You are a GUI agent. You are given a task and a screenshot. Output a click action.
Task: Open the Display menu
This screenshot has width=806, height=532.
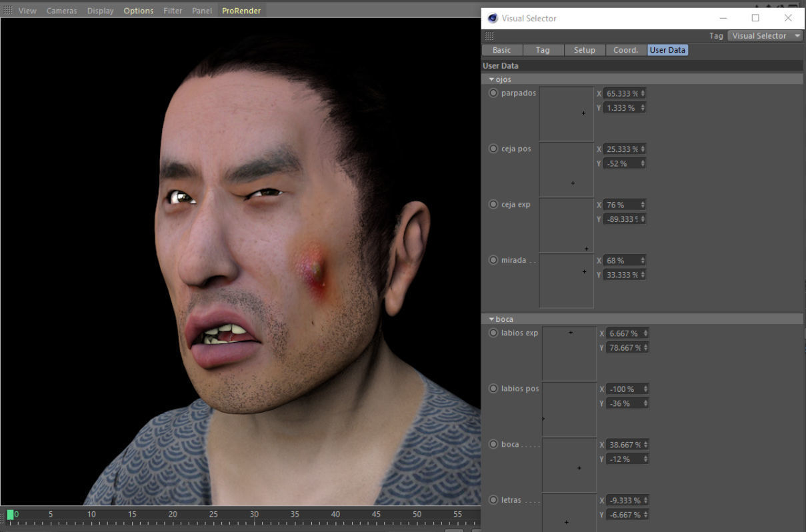[100, 11]
